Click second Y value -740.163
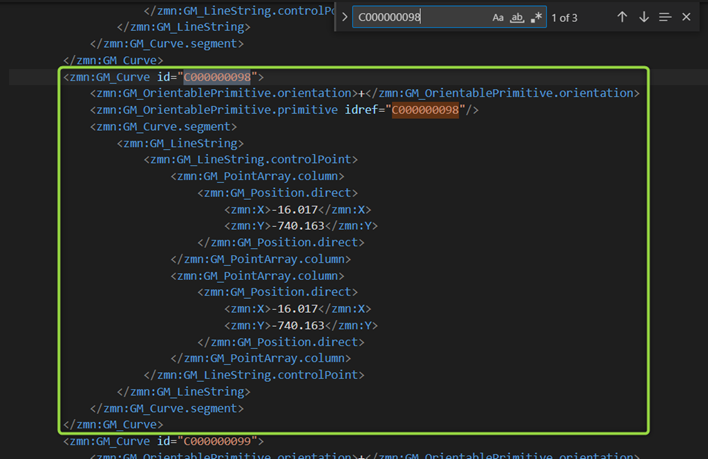The height and width of the screenshot is (459, 708). point(298,325)
